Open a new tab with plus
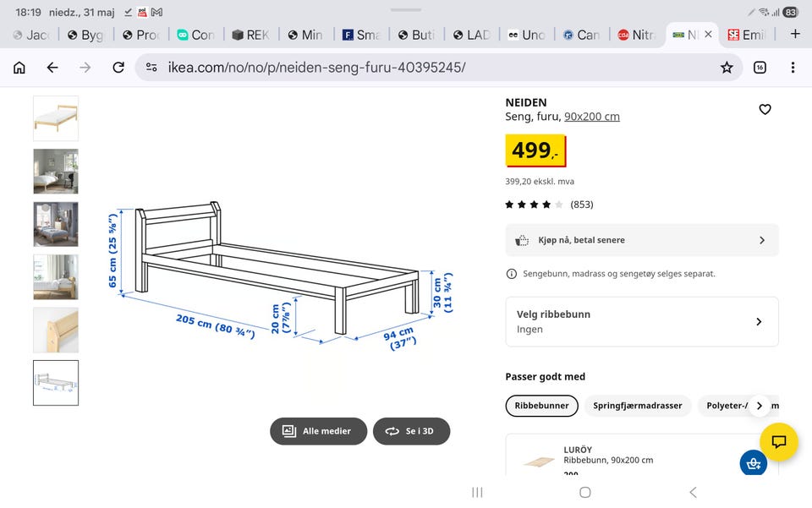 [x=795, y=34]
